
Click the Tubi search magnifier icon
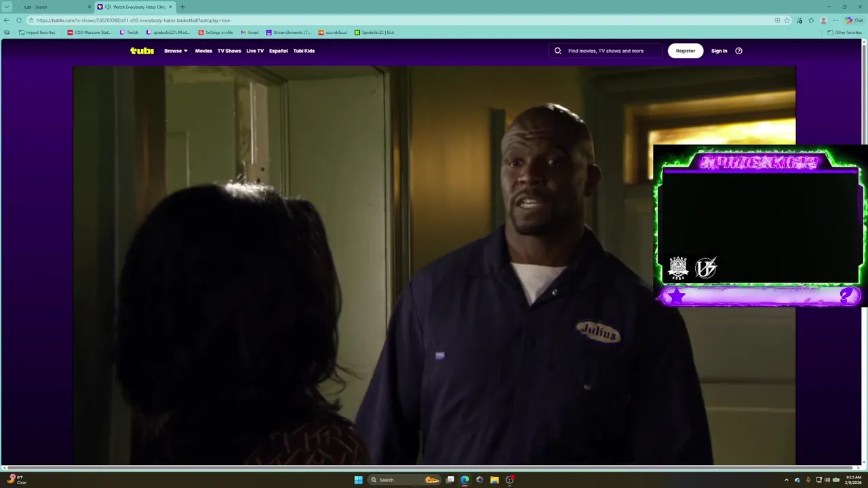point(558,51)
